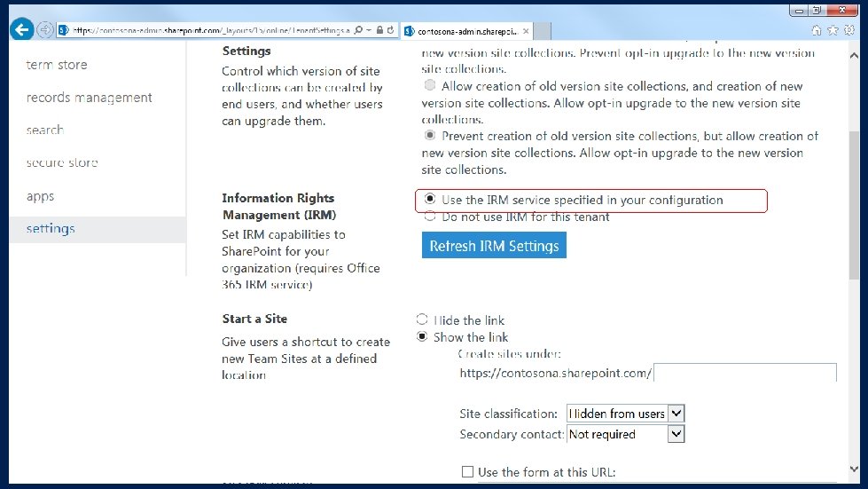Select Do not use IRM for this tenant

pos(430,216)
